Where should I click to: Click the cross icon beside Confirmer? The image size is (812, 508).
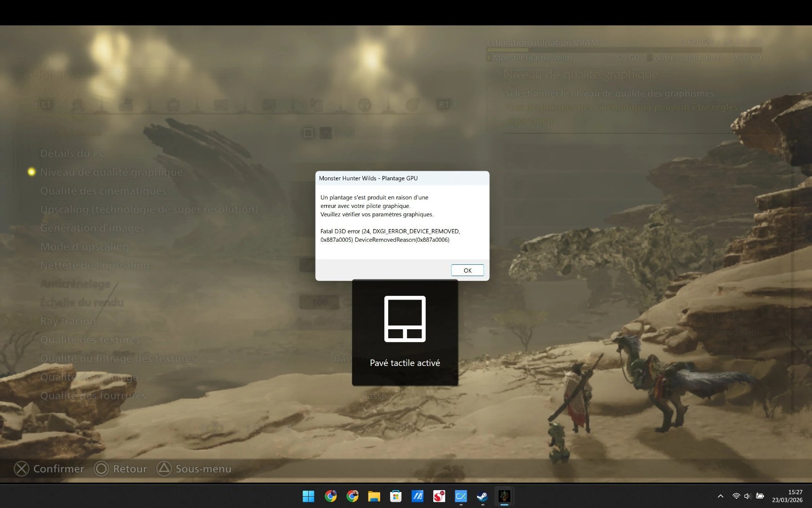(x=22, y=469)
